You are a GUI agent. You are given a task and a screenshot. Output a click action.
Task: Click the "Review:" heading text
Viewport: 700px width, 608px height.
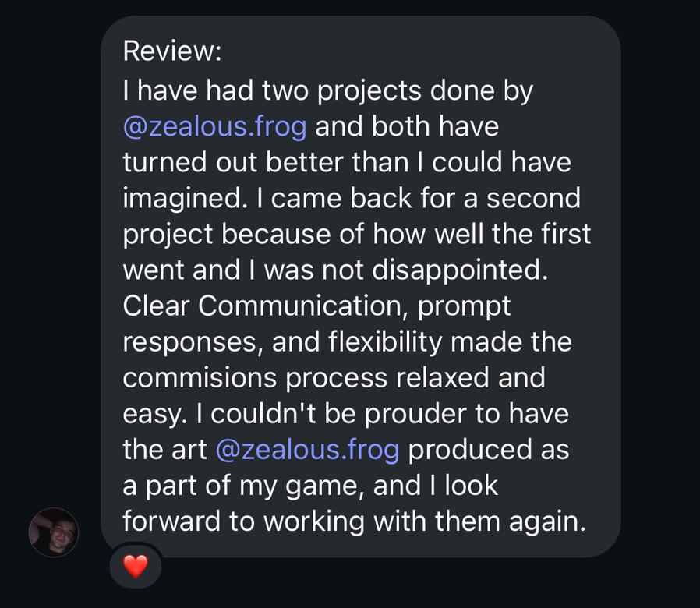pos(172,52)
